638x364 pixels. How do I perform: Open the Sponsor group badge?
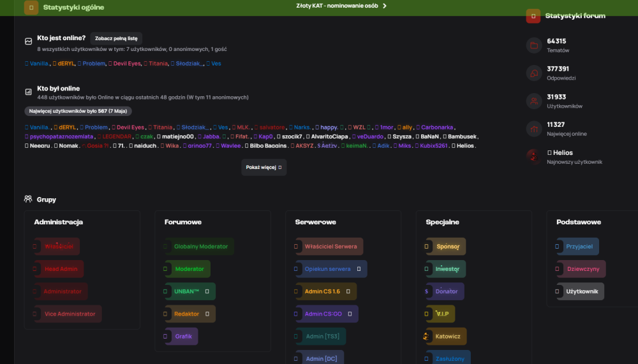pos(446,247)
